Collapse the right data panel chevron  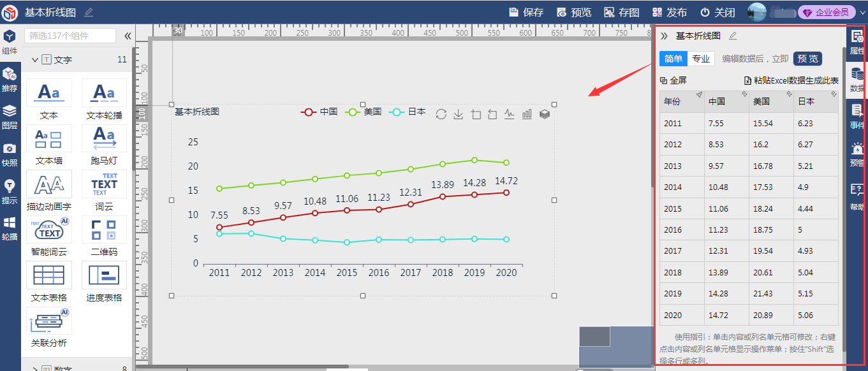(x=664, y=36)
